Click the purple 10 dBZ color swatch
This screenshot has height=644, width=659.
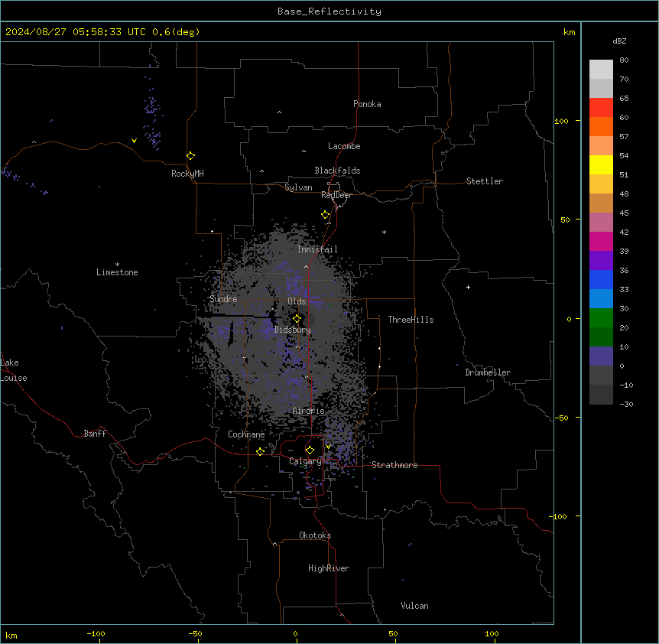pos(601,356)
